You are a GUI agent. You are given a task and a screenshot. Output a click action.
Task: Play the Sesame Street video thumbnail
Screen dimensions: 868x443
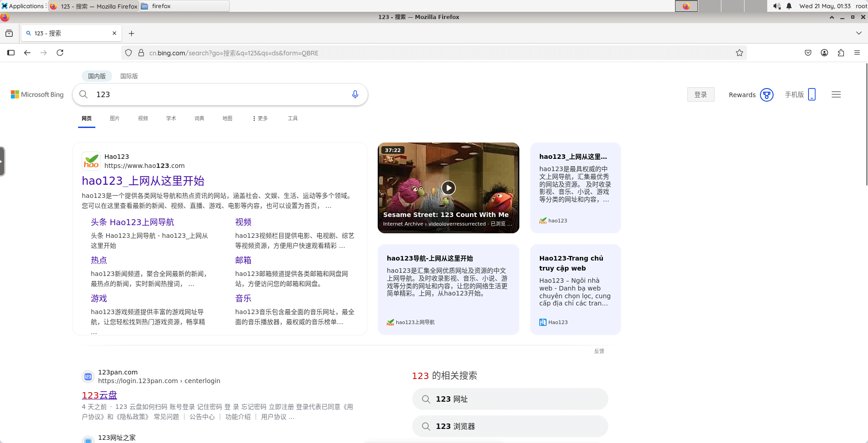[x=448, y=187]
